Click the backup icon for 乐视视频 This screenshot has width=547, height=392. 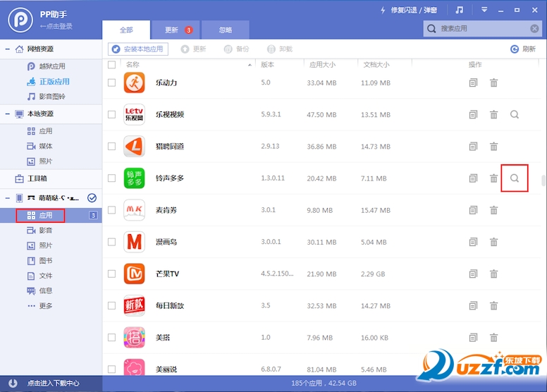473,114
